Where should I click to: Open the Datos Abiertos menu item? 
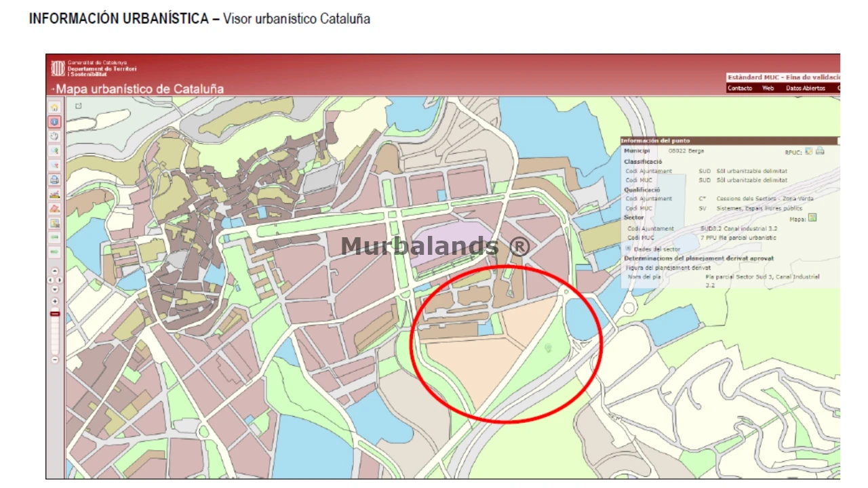805,88
